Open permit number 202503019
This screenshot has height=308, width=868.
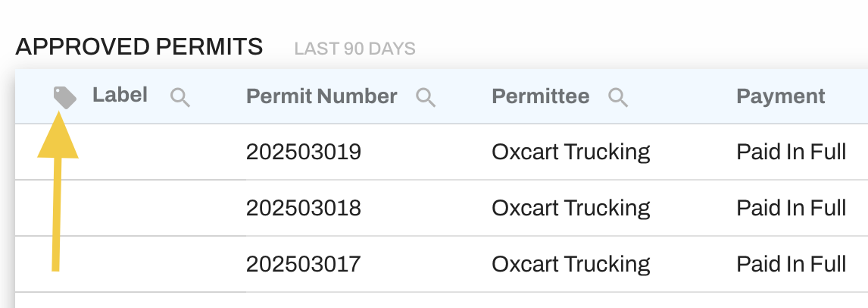click(304, 152)
